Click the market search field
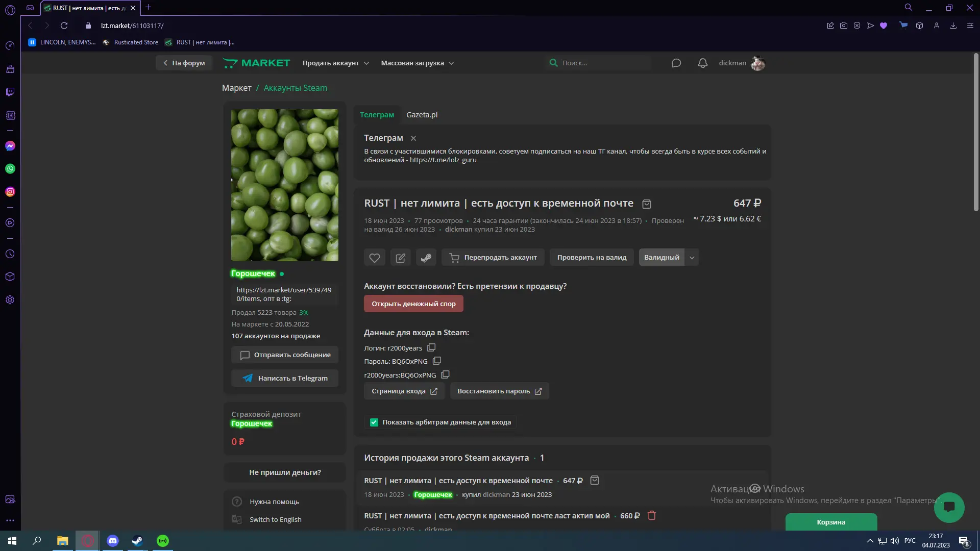980x551 pixels. pyautogui.click(x=598, y=63)
